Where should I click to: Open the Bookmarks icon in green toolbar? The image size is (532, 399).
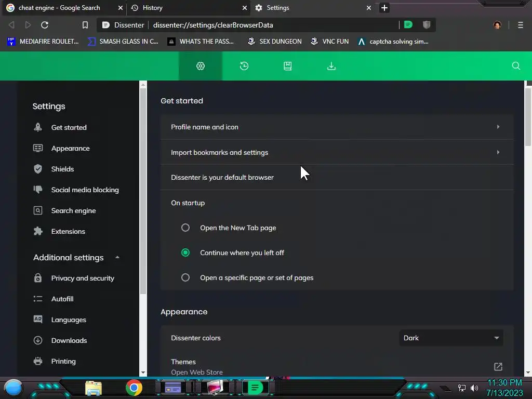click(x=288, y=66)
